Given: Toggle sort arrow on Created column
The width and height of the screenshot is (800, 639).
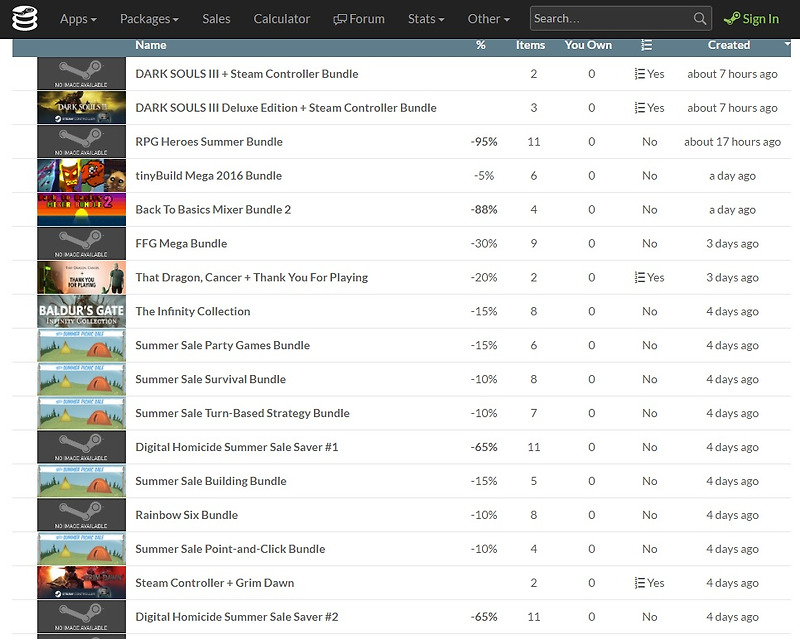Looking at the screenshot, I should 787,44.
